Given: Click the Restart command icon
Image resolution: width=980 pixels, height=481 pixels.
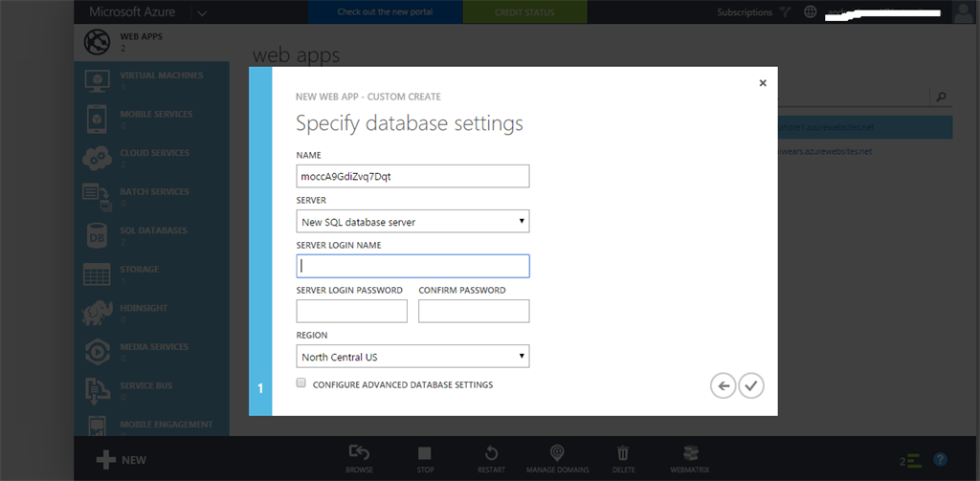Looking at the screenshot, I should [x=491, y=453].
